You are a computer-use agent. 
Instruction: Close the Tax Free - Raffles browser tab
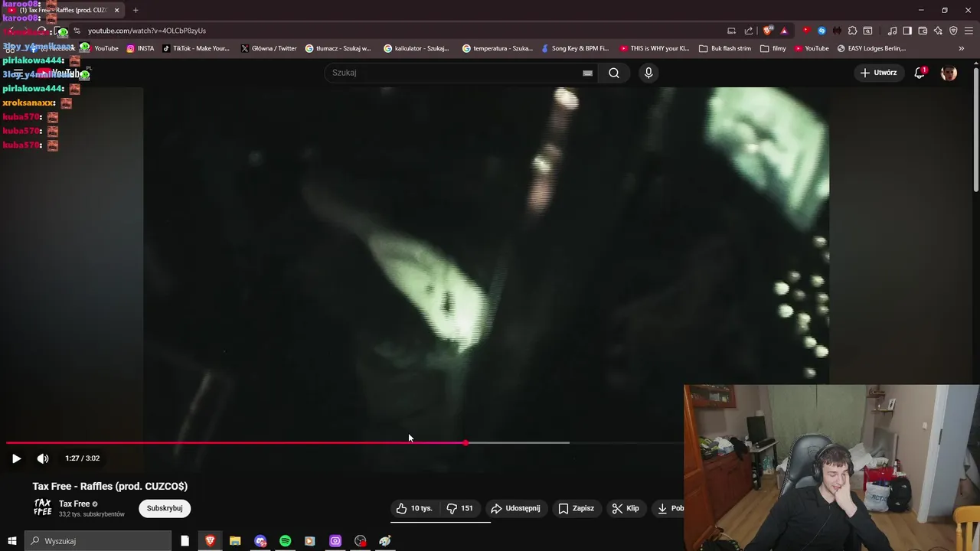point(117,10)
